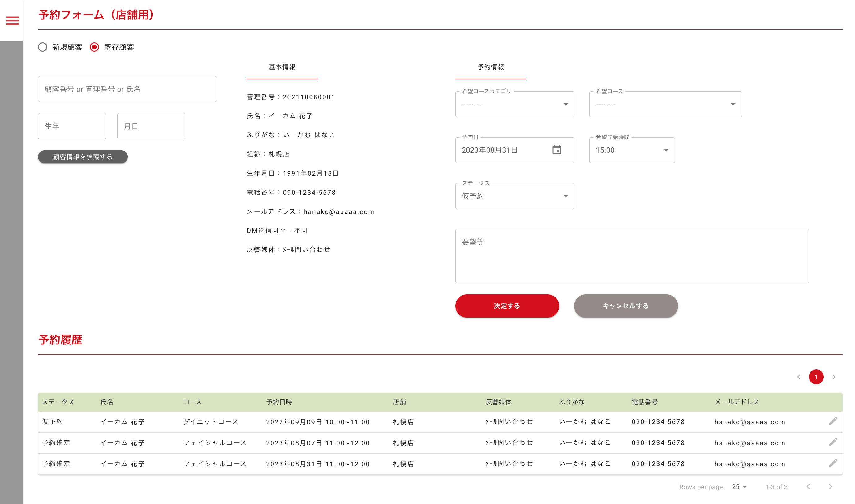Expand the 希望コースカテゴリ dropdown
The width and height of the screenshot is (855, 504).
(x=514, y=104)
